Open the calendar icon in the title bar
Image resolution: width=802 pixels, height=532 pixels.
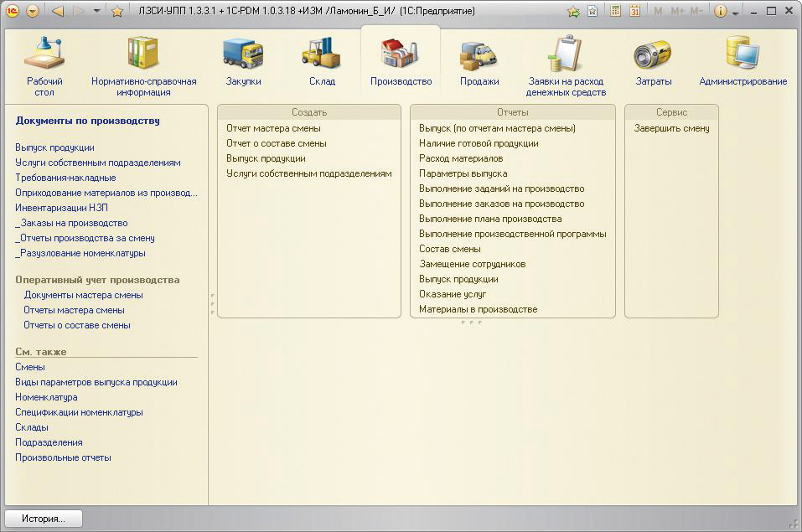pos(635,12)
